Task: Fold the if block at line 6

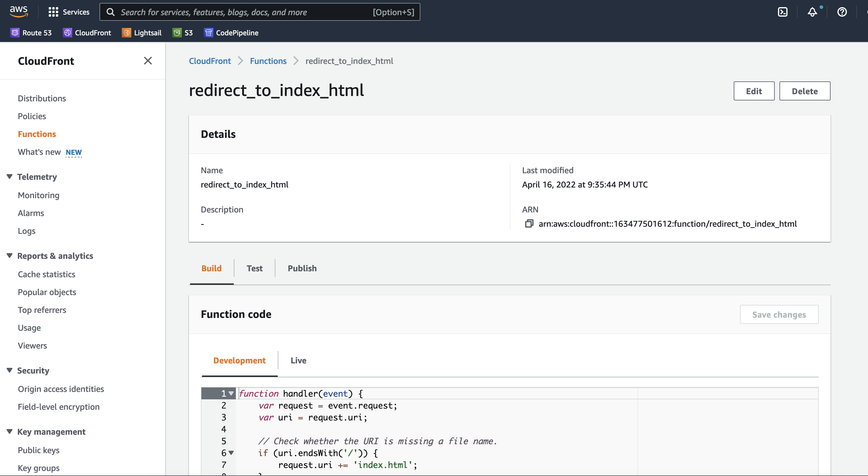Action: (231, 453)
